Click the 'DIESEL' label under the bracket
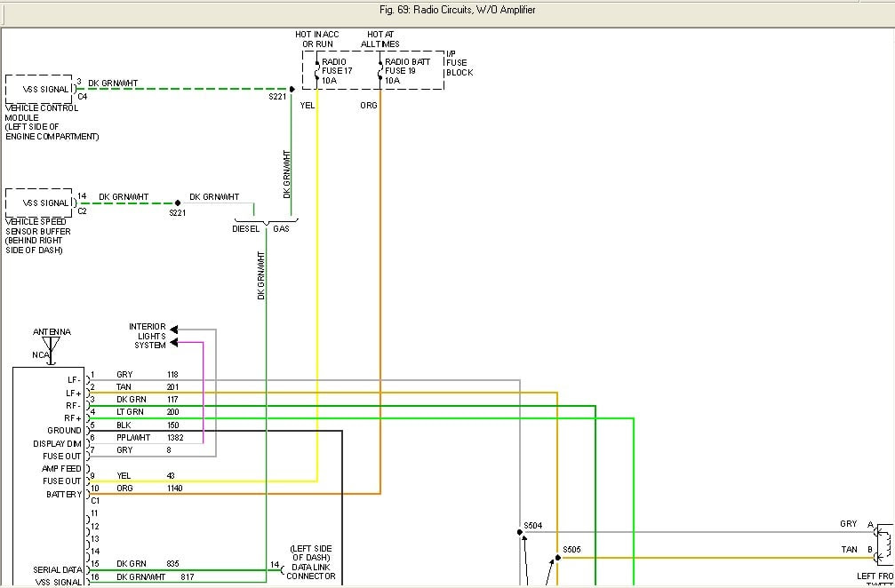The image size is (895, 588). point(246,228)
